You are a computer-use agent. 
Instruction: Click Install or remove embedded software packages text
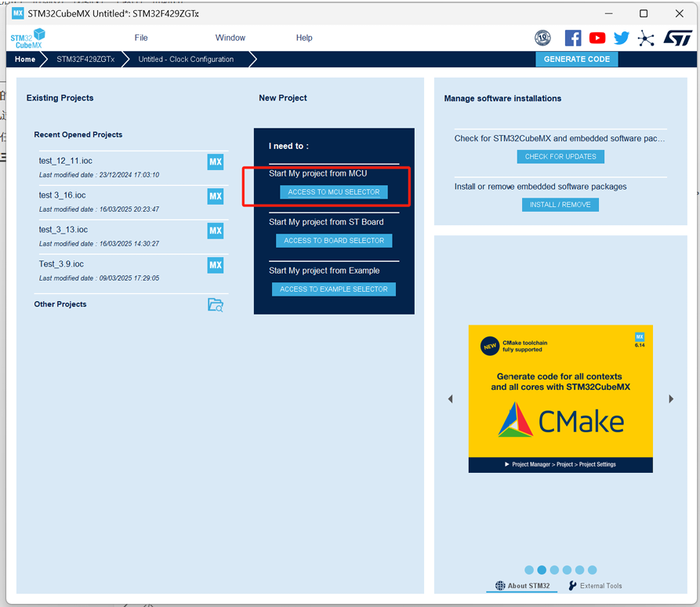coord(540,187)
